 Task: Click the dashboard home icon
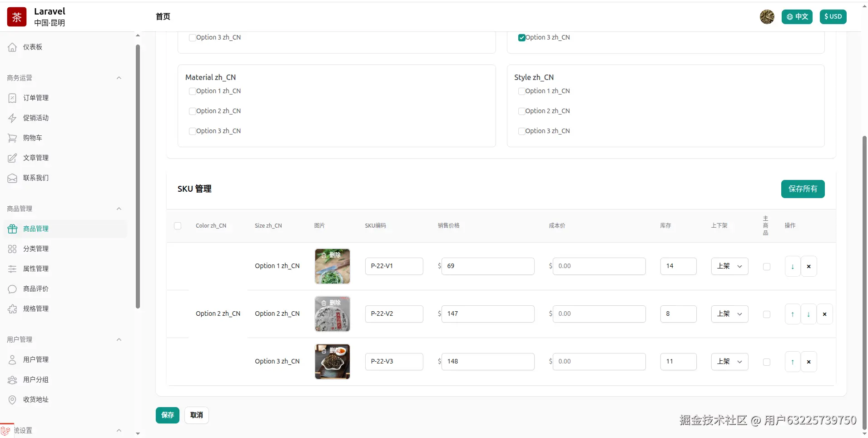(x=12, y=47)
